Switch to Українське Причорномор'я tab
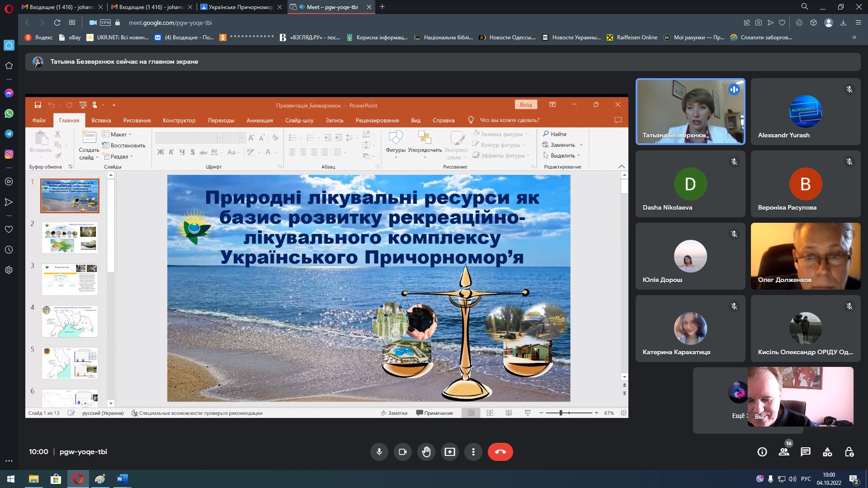868x488 pixels. coord(240,7)
